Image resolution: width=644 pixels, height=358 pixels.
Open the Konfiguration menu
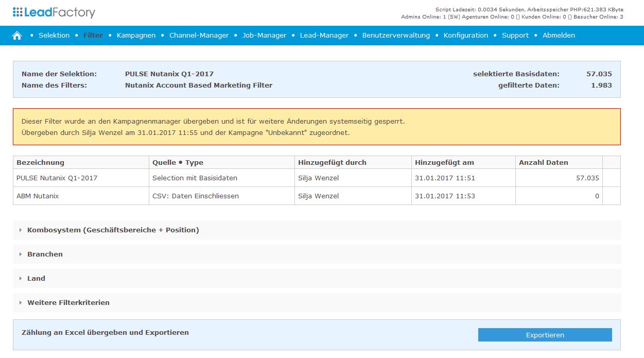(466, 36)
